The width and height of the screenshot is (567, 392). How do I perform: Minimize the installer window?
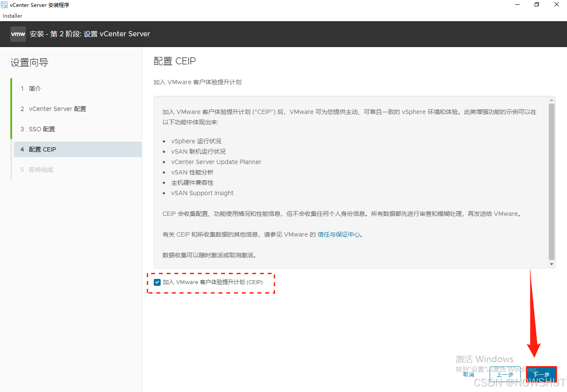click(516, 5)
